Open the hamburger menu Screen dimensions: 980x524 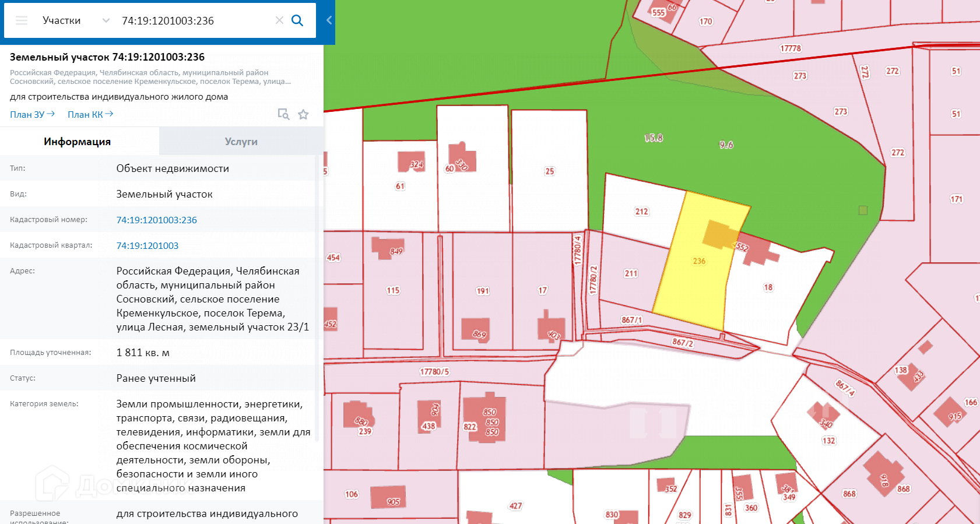[22, 20]
